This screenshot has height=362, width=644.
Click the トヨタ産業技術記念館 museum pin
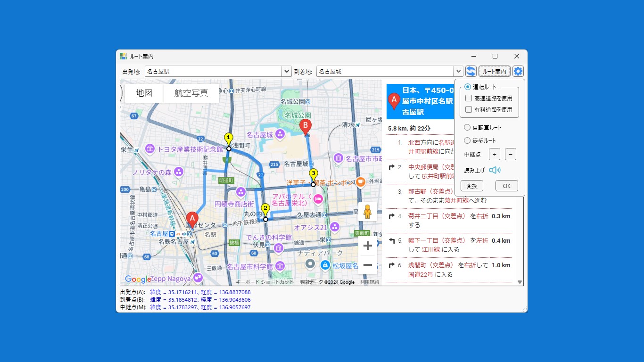pyautogui.click(x=150, y=149)
